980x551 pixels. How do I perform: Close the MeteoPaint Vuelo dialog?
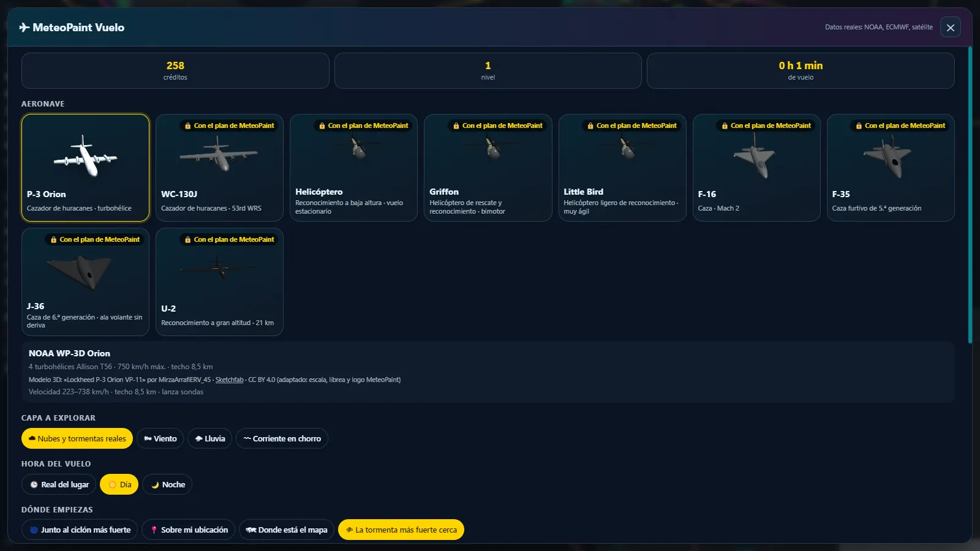951,28
